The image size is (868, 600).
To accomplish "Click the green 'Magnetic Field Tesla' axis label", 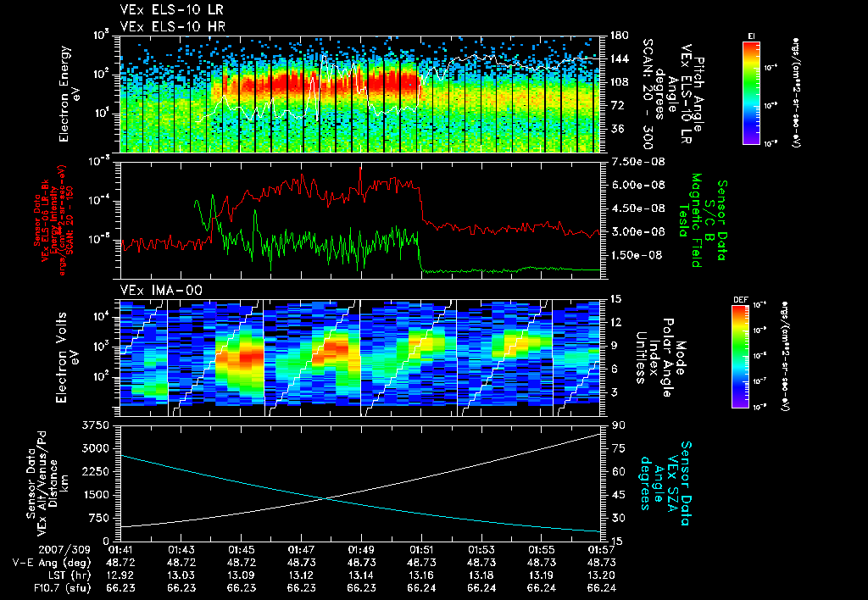I will pyautogui.click(x=688, y=220).
